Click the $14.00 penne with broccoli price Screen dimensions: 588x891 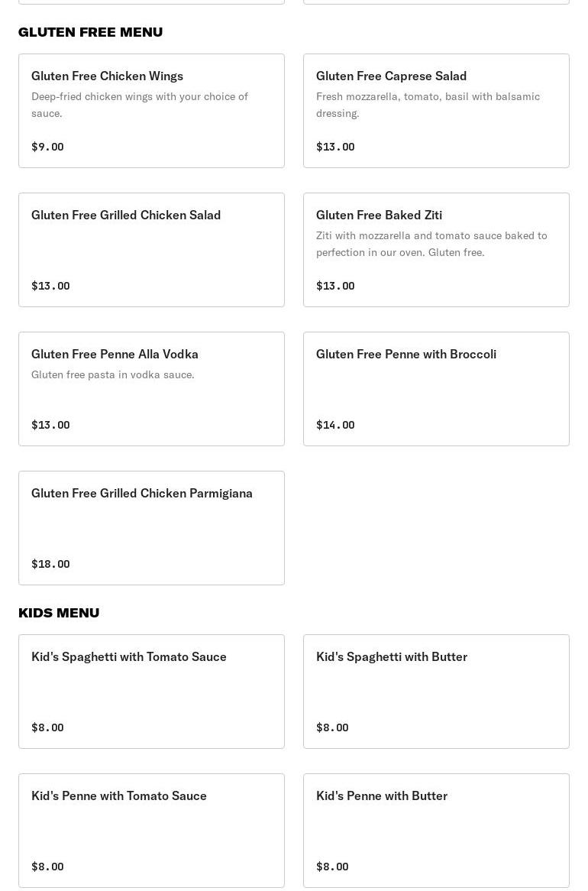335,425
